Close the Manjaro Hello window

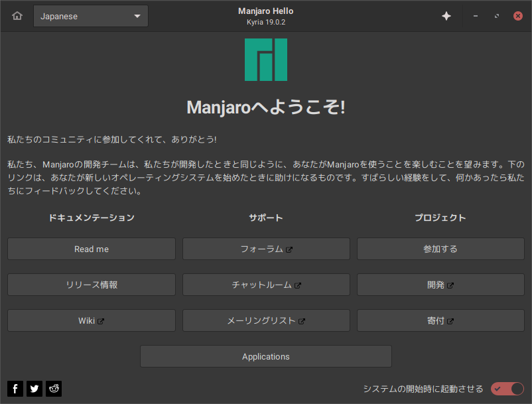[518, 16]
